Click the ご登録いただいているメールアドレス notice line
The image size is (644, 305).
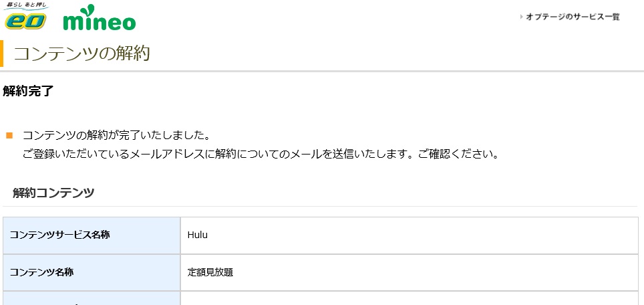click(261, 155)
